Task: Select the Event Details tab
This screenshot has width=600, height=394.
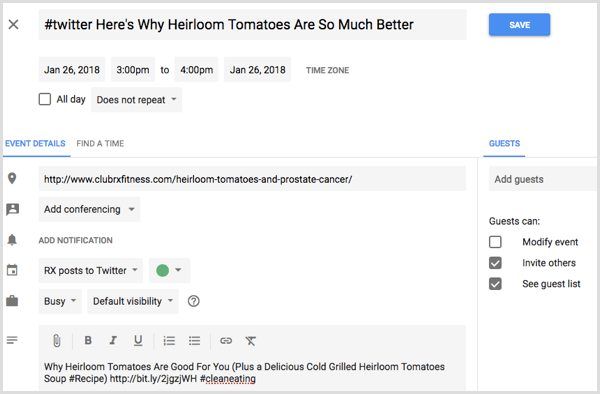Action: pyautogui.click(x=35, y=143)
